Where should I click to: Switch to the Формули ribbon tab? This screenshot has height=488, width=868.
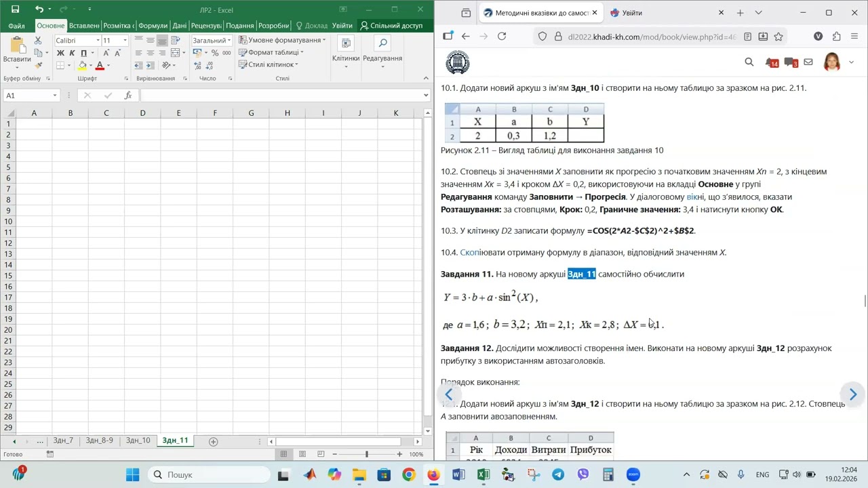click(x=153, y=26)
